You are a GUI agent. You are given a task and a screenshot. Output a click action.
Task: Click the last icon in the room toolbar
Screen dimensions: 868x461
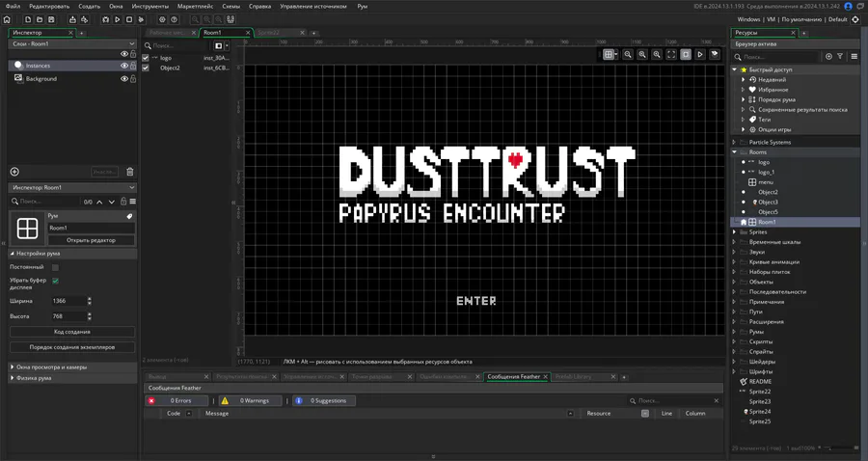click(715, 54)
